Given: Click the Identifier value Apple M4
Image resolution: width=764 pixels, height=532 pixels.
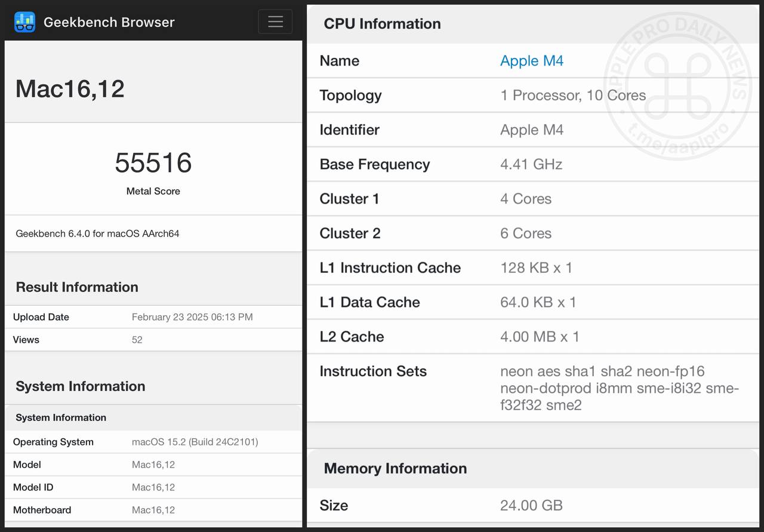Looking at the screenshot, I should pyautogui.click(x=532, y=130).
